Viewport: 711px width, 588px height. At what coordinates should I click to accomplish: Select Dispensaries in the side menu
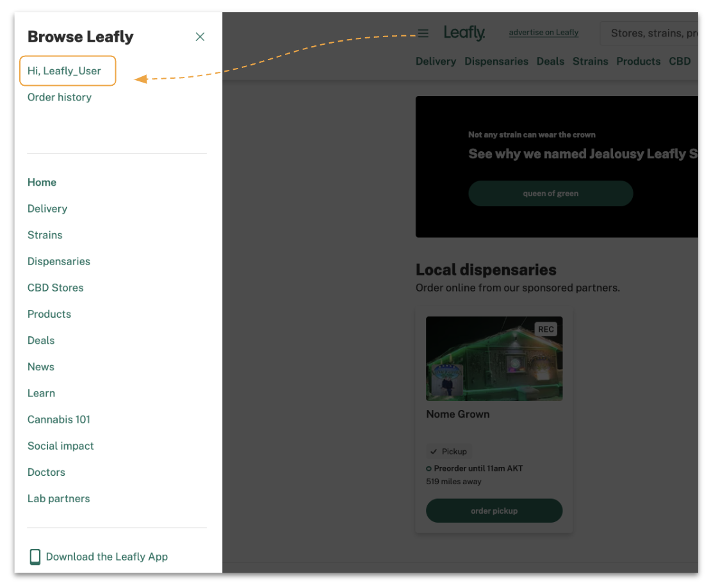[x=59, y=261]
